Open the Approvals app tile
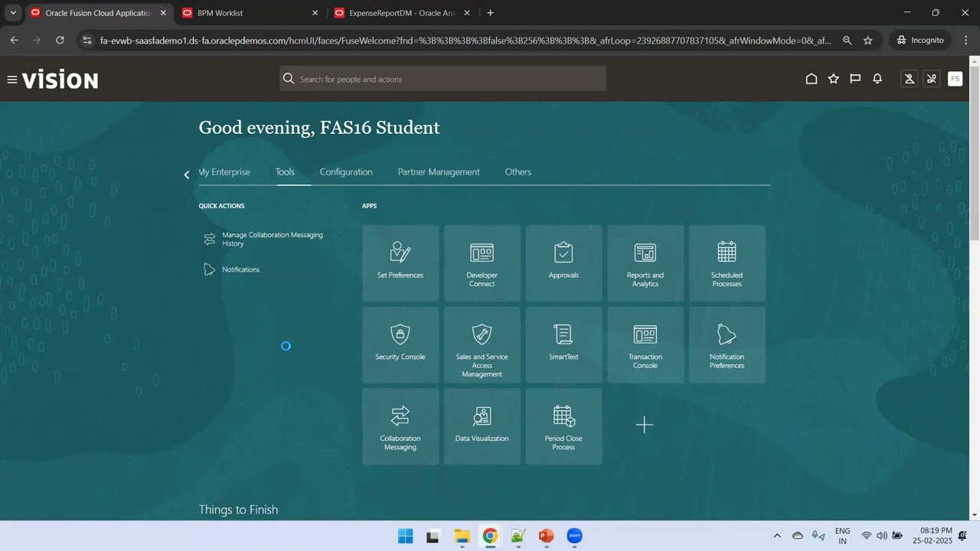The image size is (980, 551). 563,262
